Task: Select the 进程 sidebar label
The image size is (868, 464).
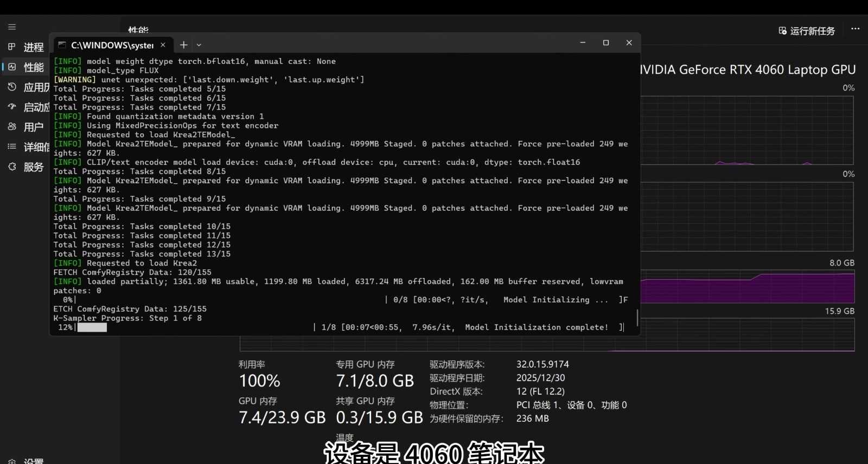Action: [x=34, y=47]
